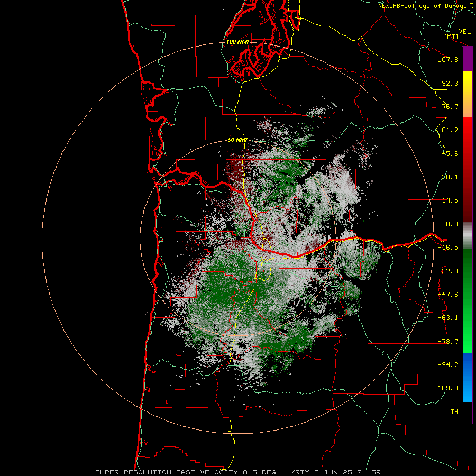Click the 100 NMI range ring label
476x476 pixels.
pos(237,42)
